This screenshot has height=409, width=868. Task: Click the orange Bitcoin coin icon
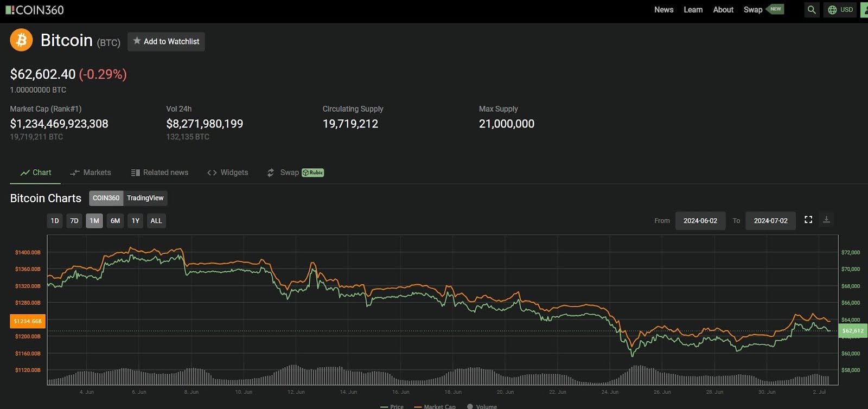(21, 40)
